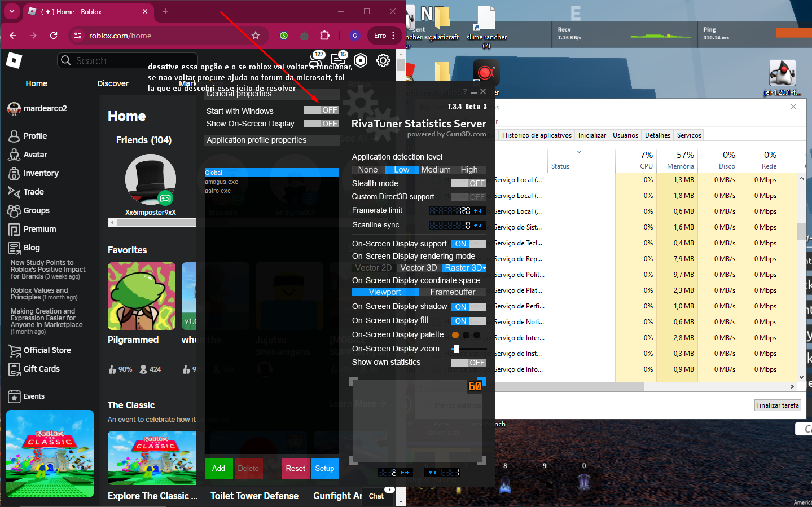This screenshot has height=507, width=812.
Task: Open Premium in Roblox sidebar
Action: (33, 229)
